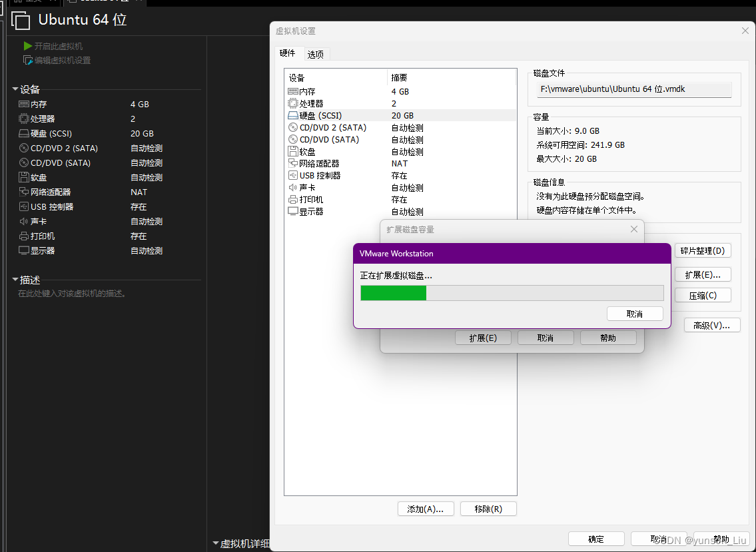Collapse the 描述 section
The height and width of the screenshot is (552, 756).
point(15,278)
